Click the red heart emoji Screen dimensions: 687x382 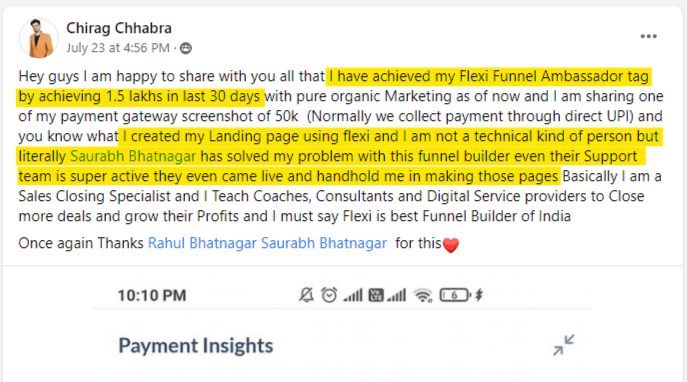coord(451,245)
